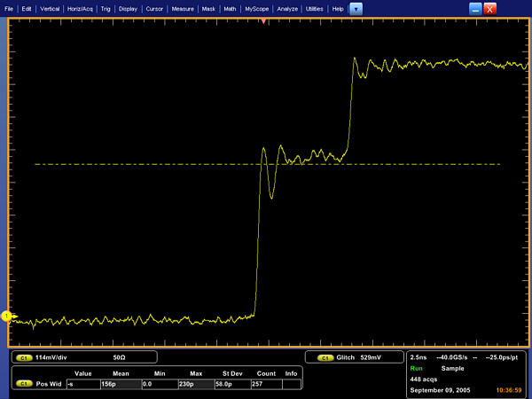Click the C1 badge in vertical scale readout

tap(23, 357)
